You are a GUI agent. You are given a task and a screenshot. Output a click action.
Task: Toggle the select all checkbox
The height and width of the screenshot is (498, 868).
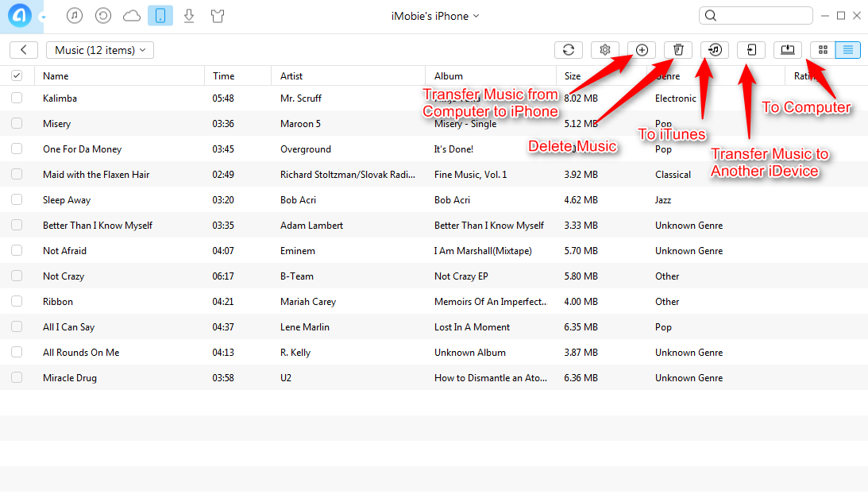point(17,75)
